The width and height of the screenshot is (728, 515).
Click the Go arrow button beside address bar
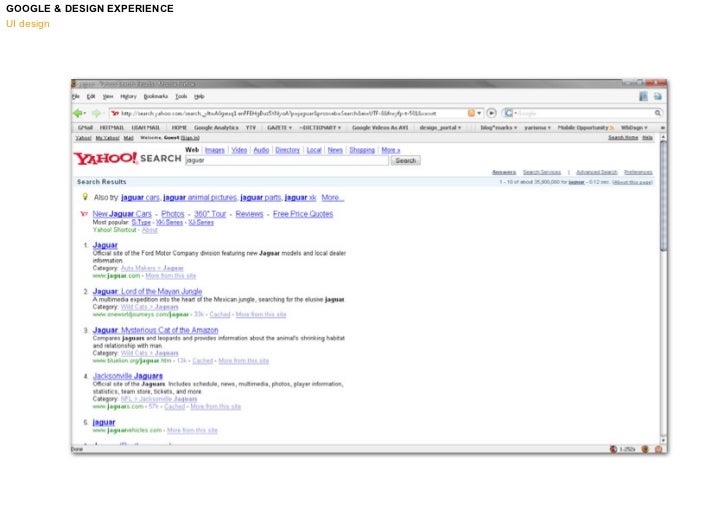coord(491,113)
